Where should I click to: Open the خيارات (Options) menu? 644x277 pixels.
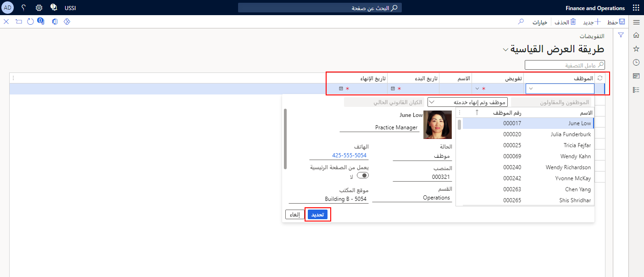(539, 22)
